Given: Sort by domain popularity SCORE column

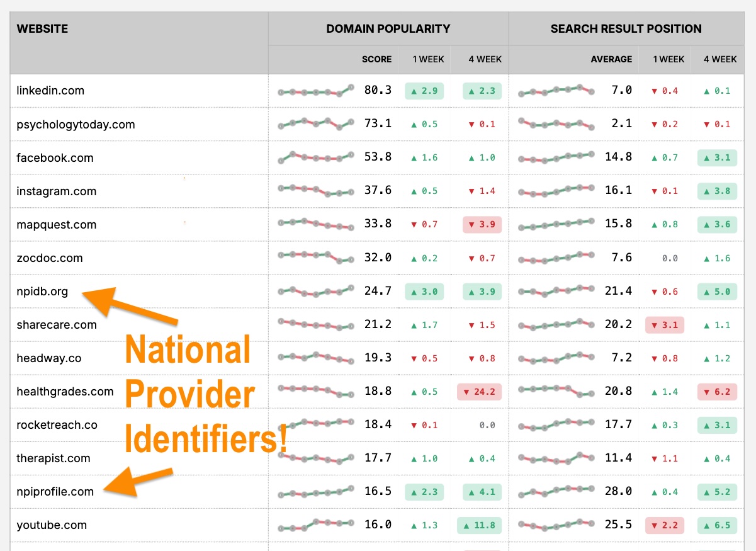Looking at the screenshot, I should click(x=376, y=59).
